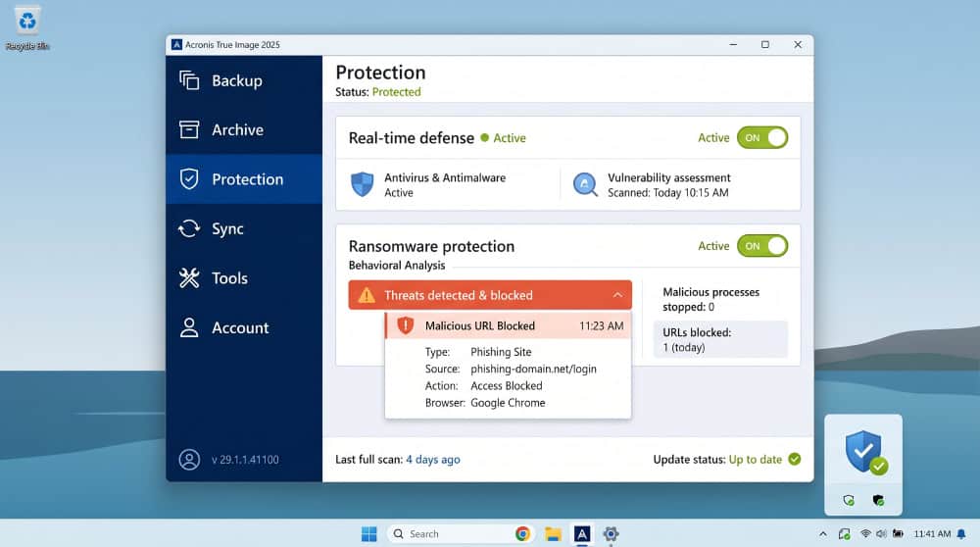Click the green 'Protected' status text
This screenshot has height=547, width=980.
pyautogui.click(x=396, y=92)
